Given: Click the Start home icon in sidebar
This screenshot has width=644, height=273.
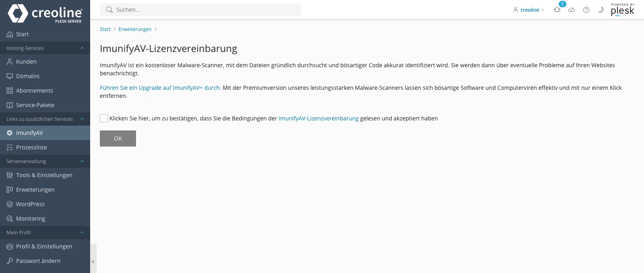Looking at the screenshot, I should click(10, 34).
